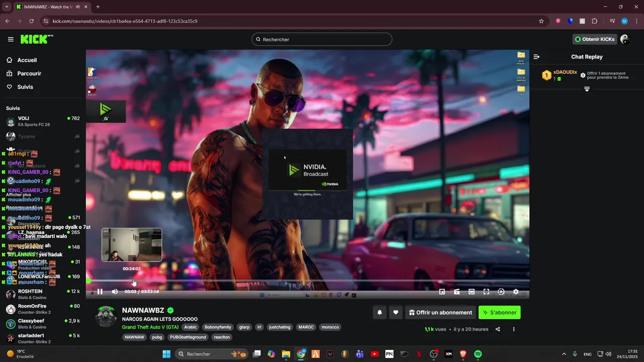Screen dimensions: 644x362
Task: Click the green S'abonner button
Action: pos(500,312)
